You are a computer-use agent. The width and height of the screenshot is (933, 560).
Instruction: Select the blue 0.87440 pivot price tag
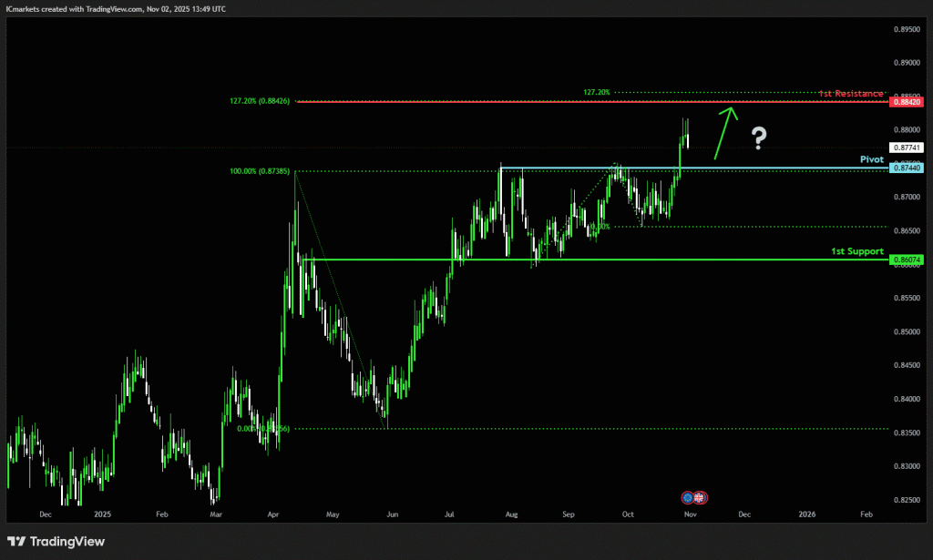click(x=907, y=168)
